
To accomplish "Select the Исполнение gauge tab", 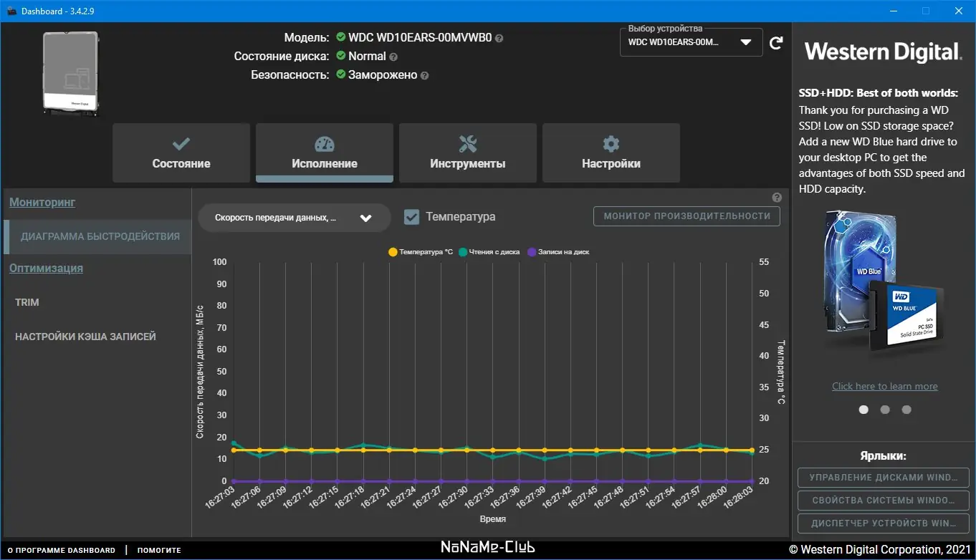I will click(325, 153).
